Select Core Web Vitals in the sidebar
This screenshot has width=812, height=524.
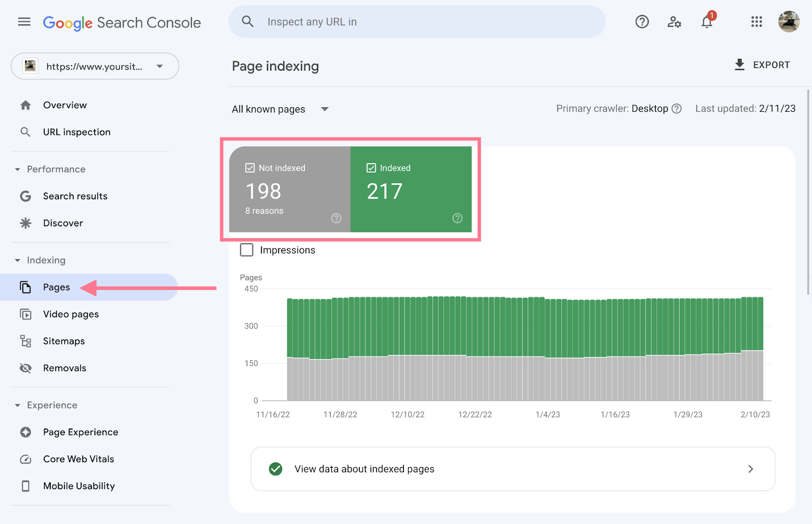tap(78, 458)
